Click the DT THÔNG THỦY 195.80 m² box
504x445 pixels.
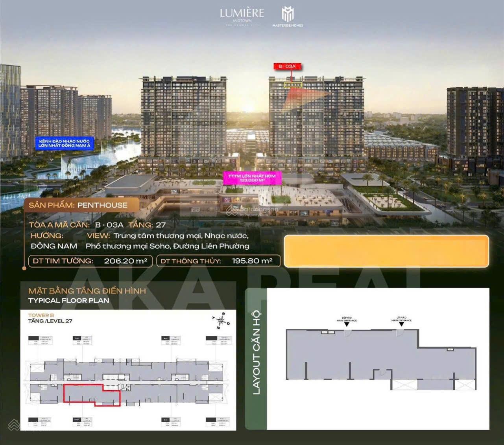coord(218,261)
